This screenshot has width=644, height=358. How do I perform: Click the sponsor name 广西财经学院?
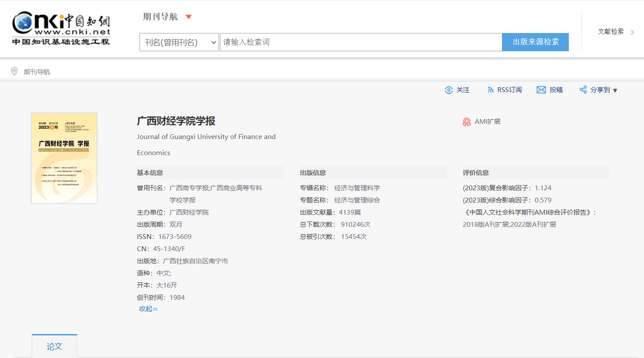coord(189,212)
